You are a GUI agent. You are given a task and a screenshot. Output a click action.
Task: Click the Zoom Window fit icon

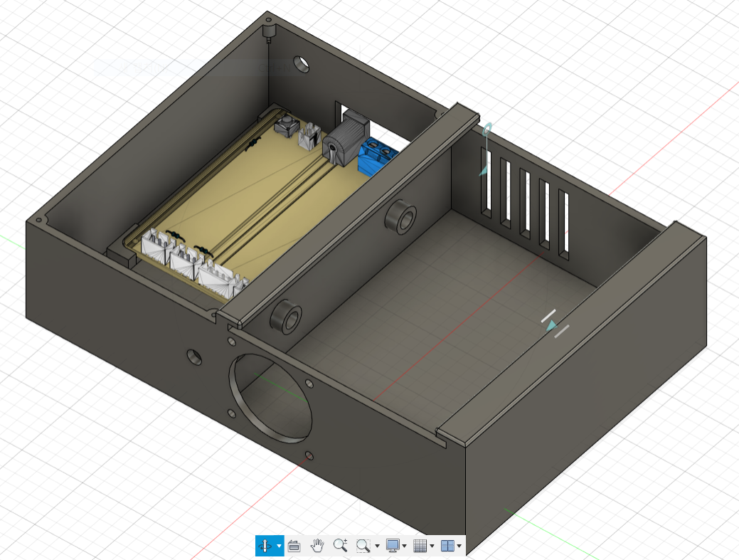[363, 546]
